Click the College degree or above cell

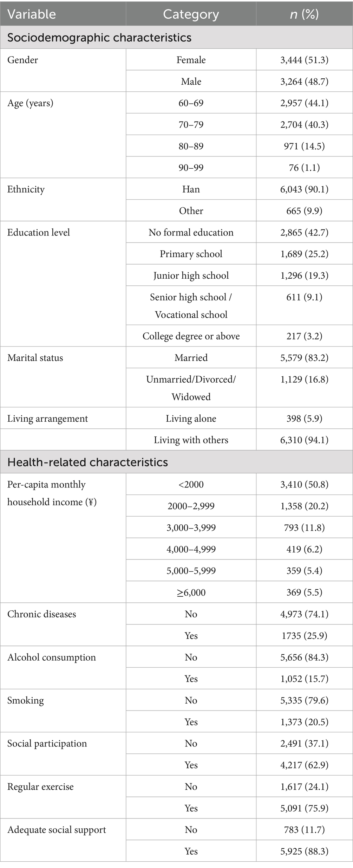pyautogui.click(x=191, y=336)
